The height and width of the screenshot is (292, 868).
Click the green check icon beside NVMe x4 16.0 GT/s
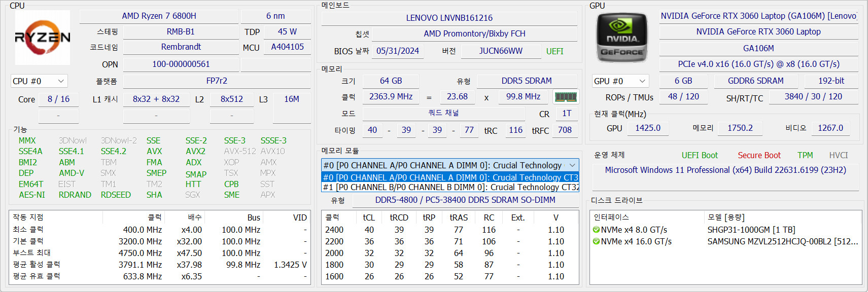(x=597, y=241)
